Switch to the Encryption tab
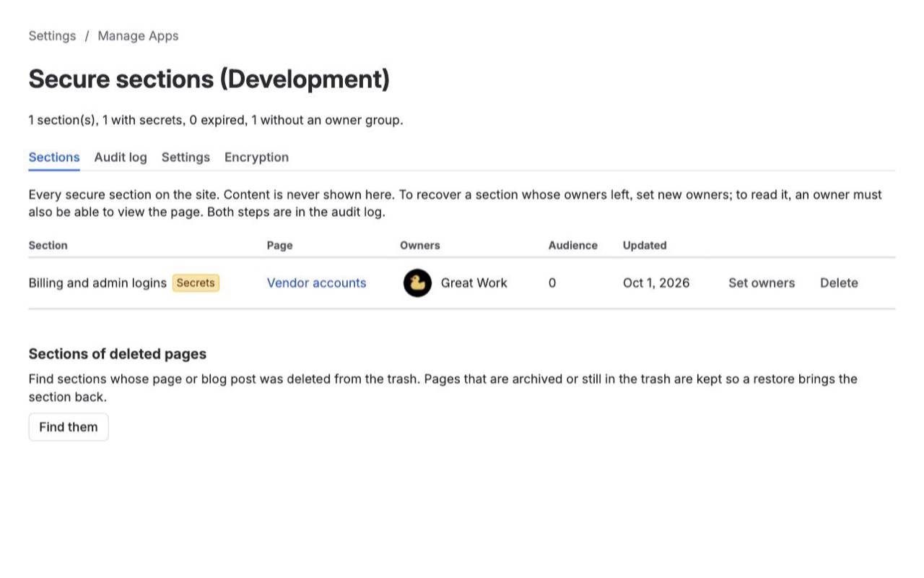 (x=256, y=158)
